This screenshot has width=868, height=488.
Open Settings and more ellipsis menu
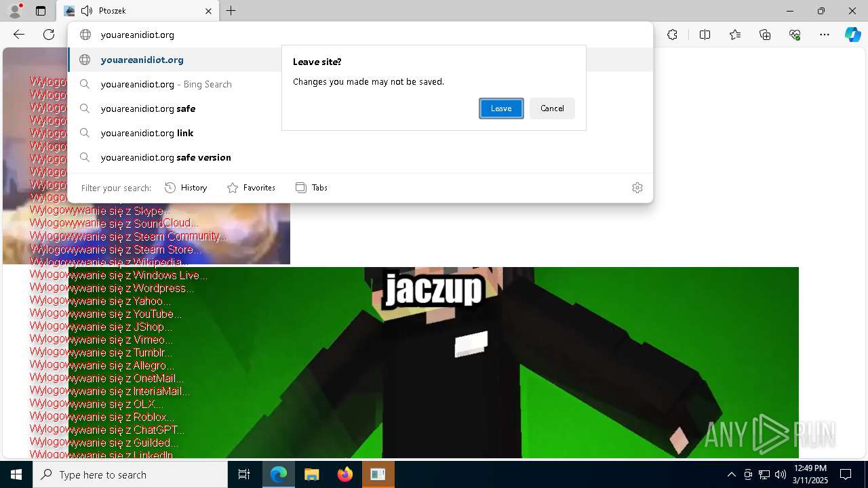[x=825, y=35]
